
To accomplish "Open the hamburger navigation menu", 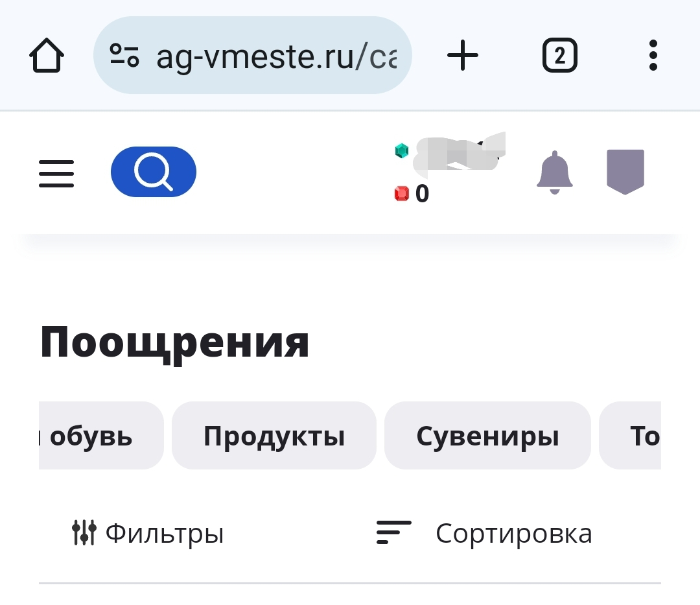I will click(x=56, y=173).
